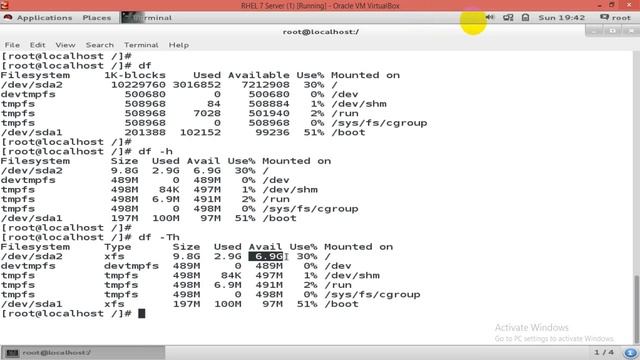Click 201388 blocks value for /dev/sda1
This screenshot has height=360, width=640.
145,133
